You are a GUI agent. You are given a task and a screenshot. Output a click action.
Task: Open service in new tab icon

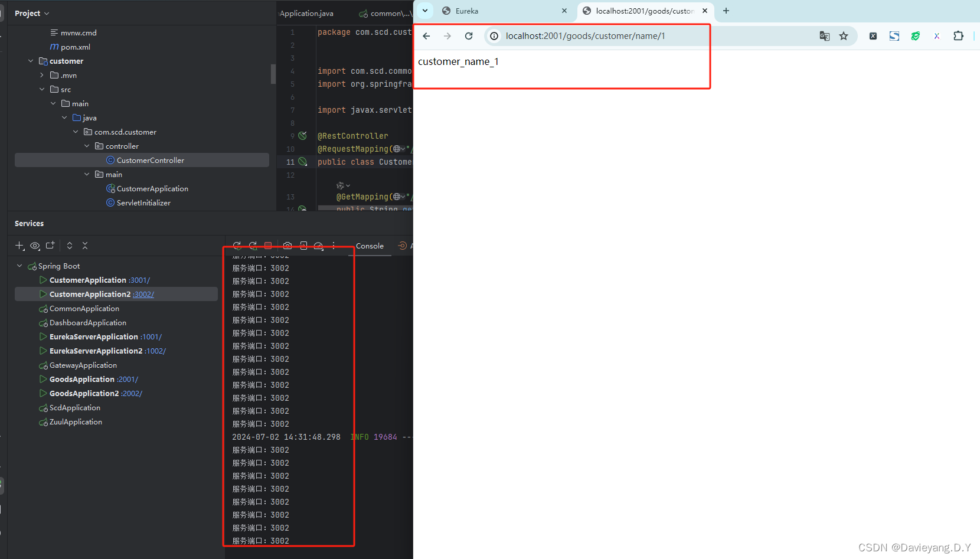[50, 246]
